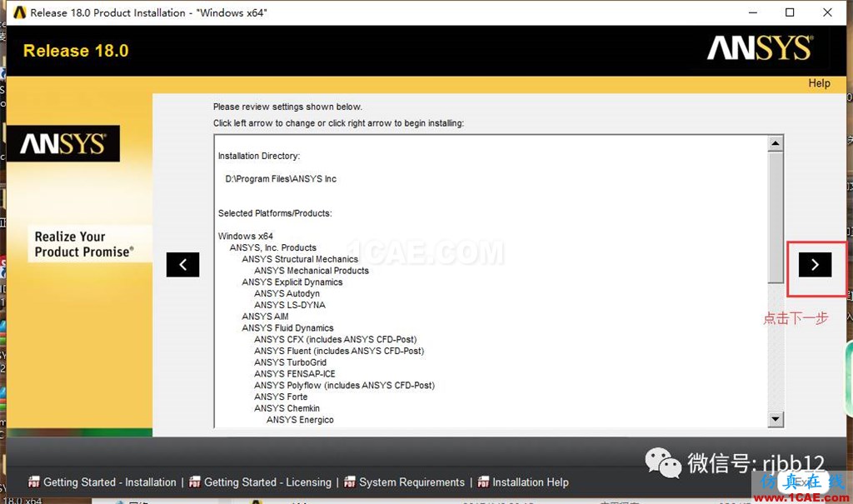Click 'Windows x64' row in list
Screen dimensions: 853x504
tap(246, 237)
